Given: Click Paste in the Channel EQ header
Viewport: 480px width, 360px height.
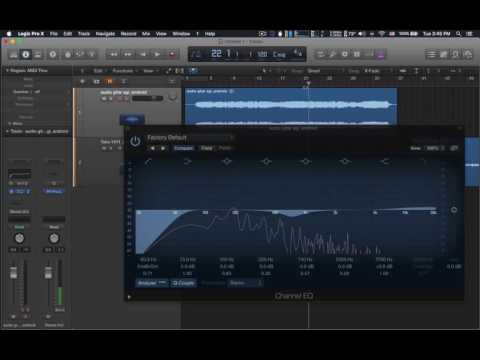Looking at the screenshot, I should [225, 148].
